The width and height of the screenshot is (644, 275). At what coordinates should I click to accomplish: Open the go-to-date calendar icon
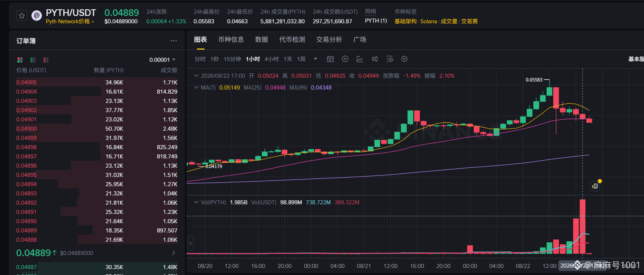[330, 59]
